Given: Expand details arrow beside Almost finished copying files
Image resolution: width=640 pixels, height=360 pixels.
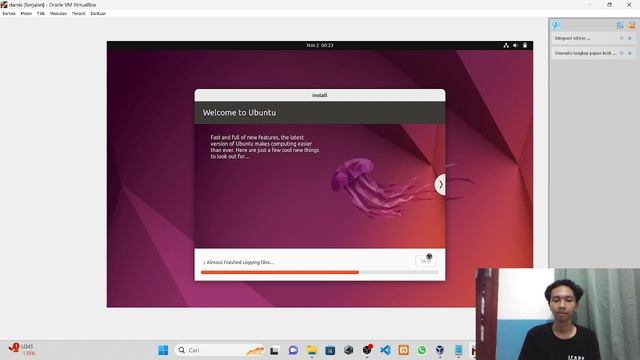Looking at the screenshot, I should (x=204, y=262).
